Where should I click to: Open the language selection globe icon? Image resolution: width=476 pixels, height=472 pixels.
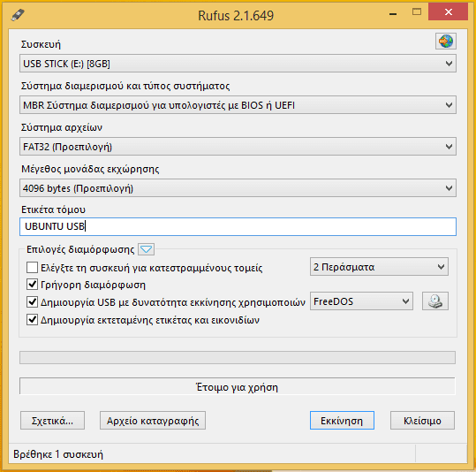click(x=445, y=41)
